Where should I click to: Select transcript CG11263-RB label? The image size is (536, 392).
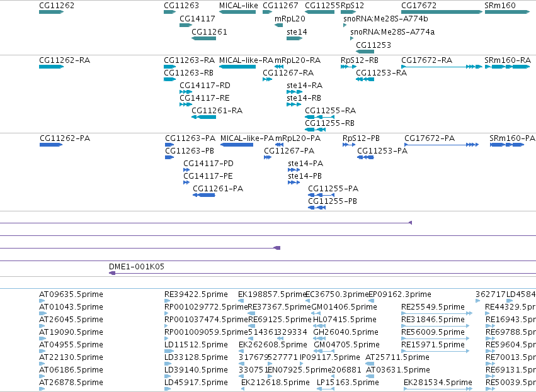click(189, 73)
